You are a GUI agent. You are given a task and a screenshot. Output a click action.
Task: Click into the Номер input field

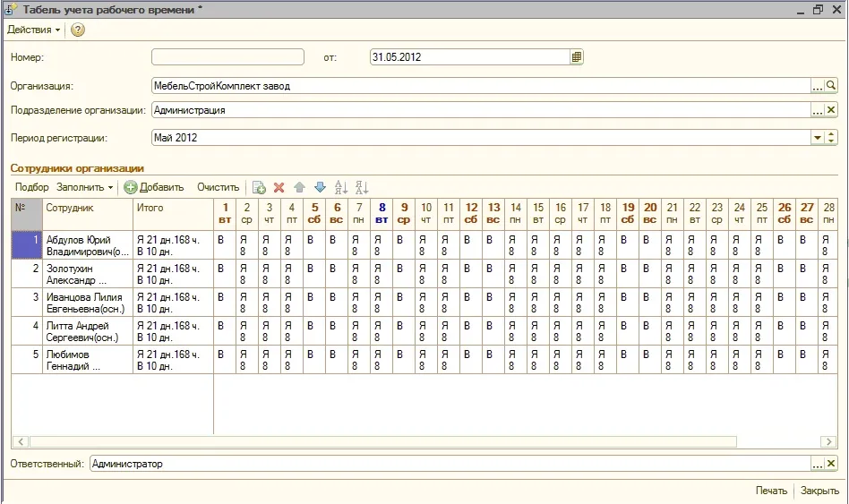tap(229, 57)
